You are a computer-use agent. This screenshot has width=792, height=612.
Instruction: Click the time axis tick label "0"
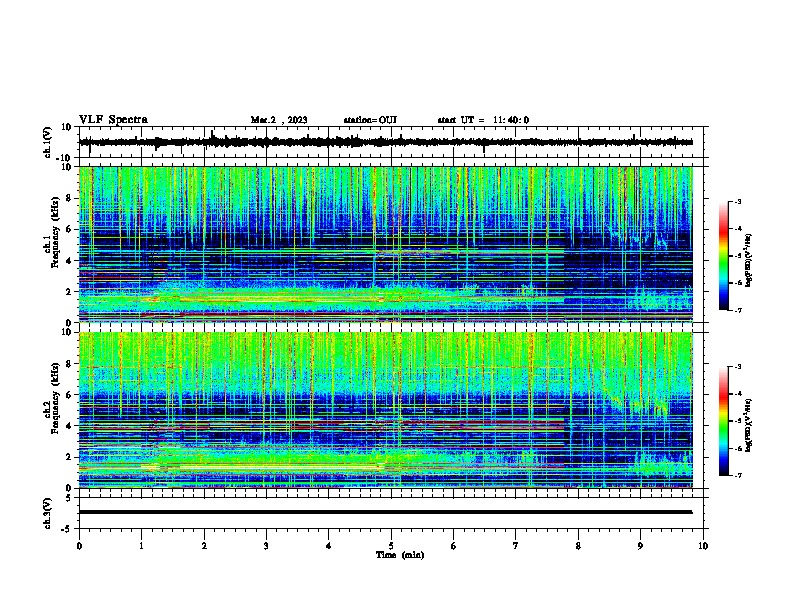click(x=79, y=545)
